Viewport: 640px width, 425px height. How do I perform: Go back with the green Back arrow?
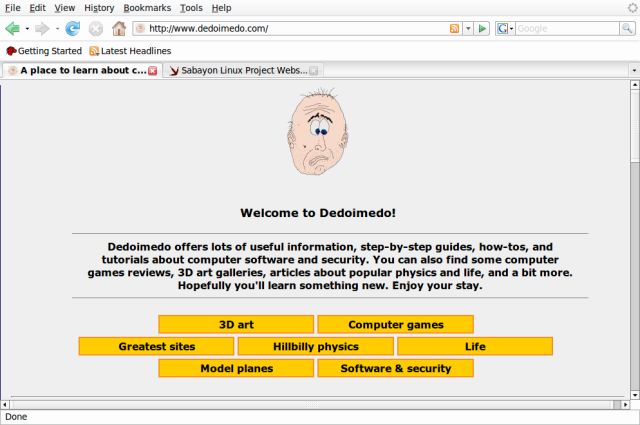(x=13, y=29)
